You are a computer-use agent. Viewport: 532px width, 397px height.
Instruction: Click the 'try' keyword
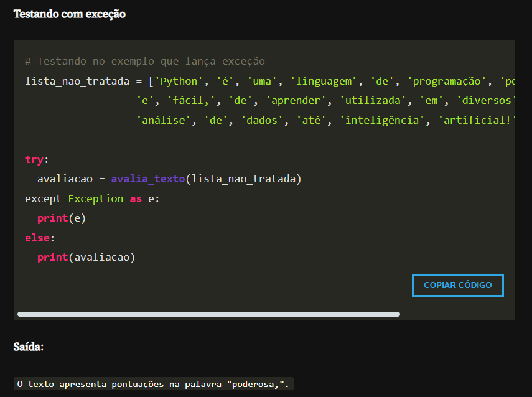(x=34, y=159)
